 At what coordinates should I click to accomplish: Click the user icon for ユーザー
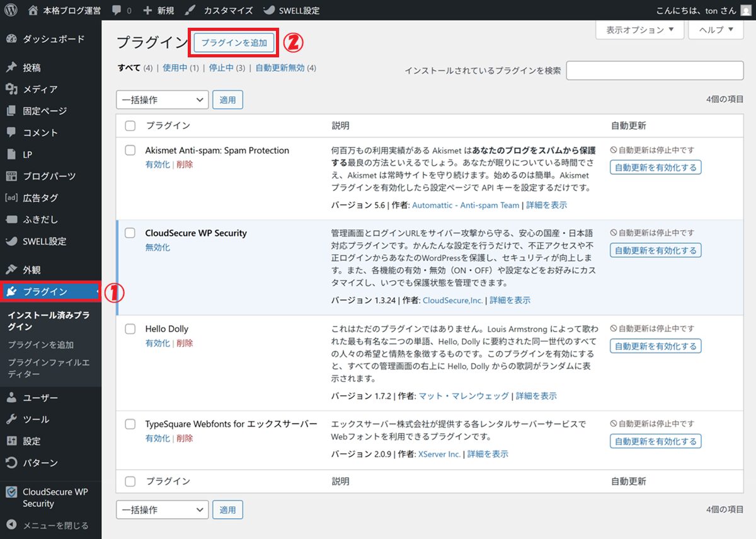pos(11,398)
